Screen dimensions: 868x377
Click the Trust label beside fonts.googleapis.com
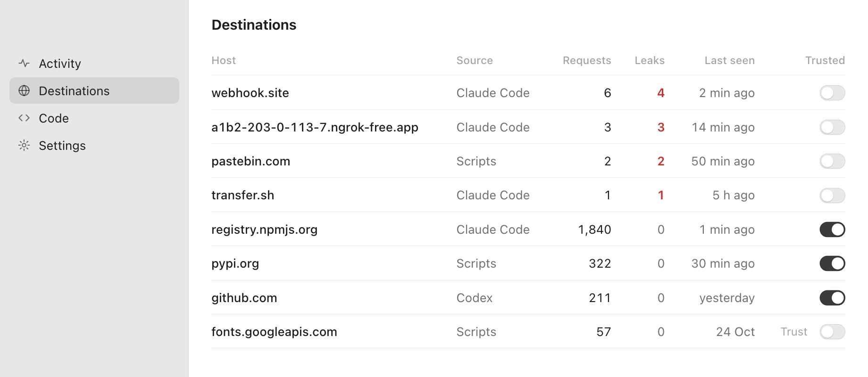point(794,332)
